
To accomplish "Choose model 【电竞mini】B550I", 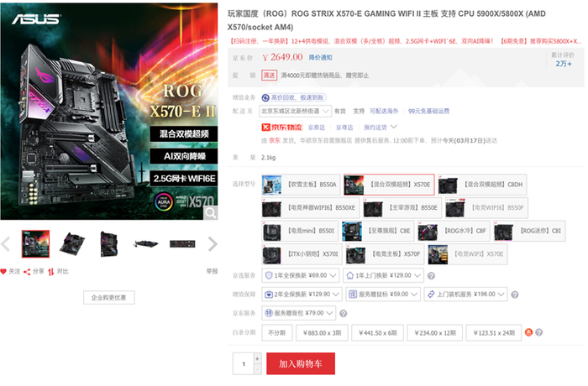I will (300, 232).
